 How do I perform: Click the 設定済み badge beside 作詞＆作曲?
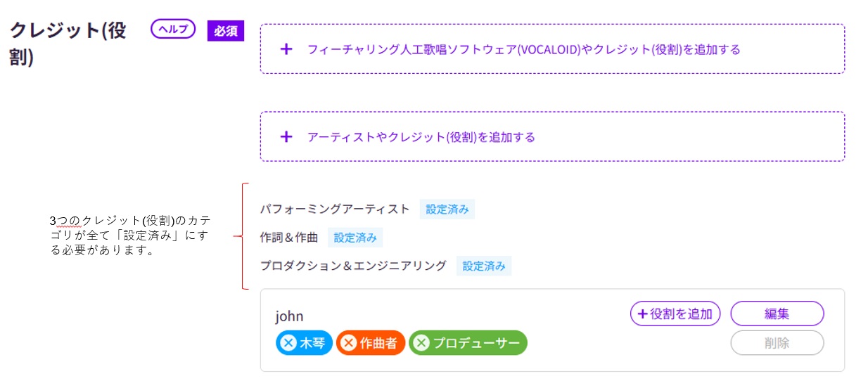pos(355,238)
